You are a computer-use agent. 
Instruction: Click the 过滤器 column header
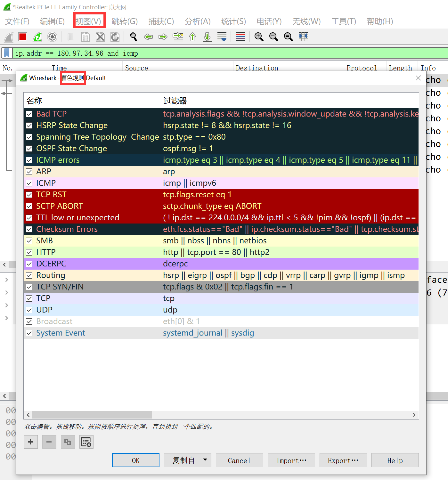pyautogui.click(x=289, y=101)
